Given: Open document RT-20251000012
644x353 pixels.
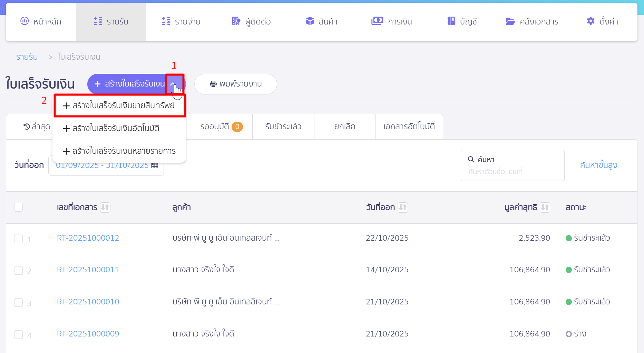Looking at the screenshot, I should pos(88,238).
